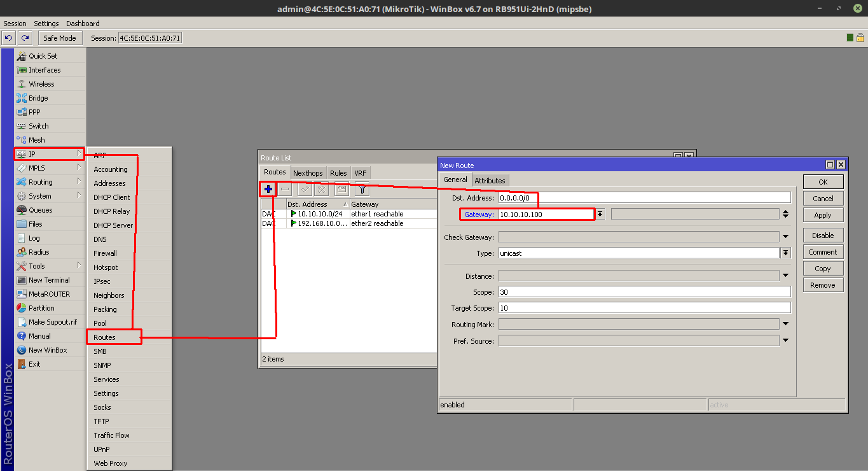
Task: Toggle the Safe Mode button
Action: pyautogui.click(x=60, y=38)
